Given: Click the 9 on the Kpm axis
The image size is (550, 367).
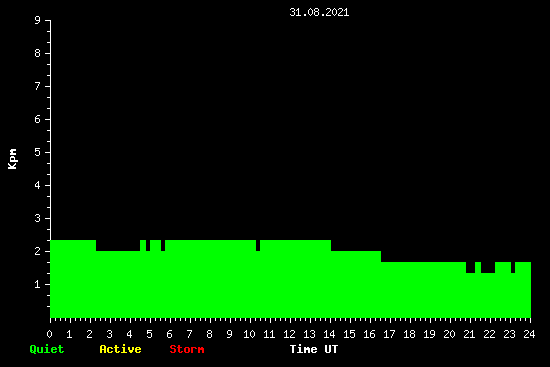Looking at the screenshot, I should [38, 20].
